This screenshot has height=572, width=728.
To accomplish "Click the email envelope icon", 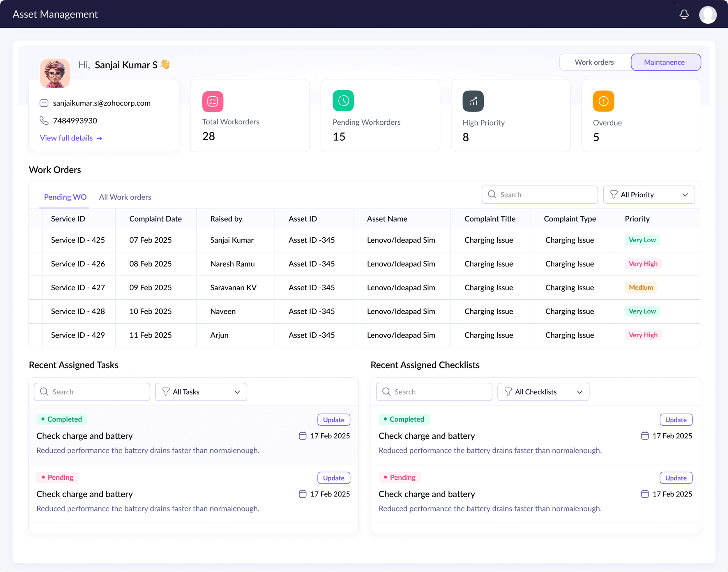I will click(x=44, y=103).
